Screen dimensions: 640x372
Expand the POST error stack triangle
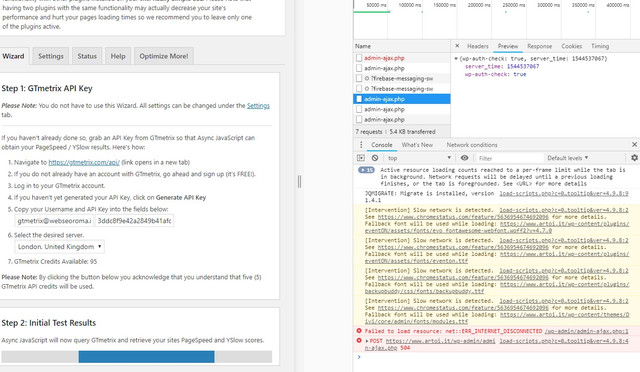click(367, 341)
